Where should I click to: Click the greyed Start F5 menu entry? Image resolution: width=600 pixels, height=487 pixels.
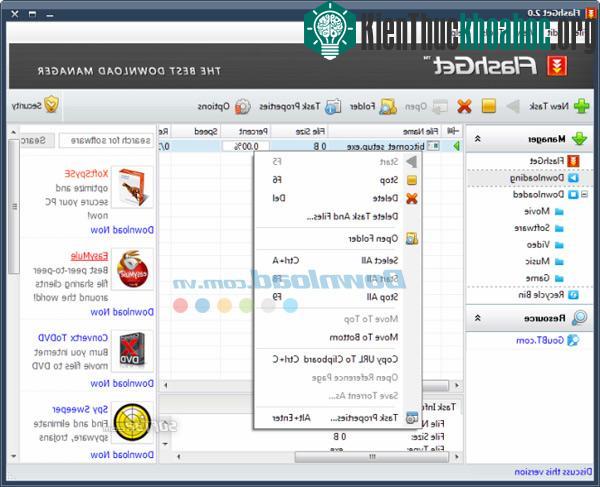click(337, 162)
